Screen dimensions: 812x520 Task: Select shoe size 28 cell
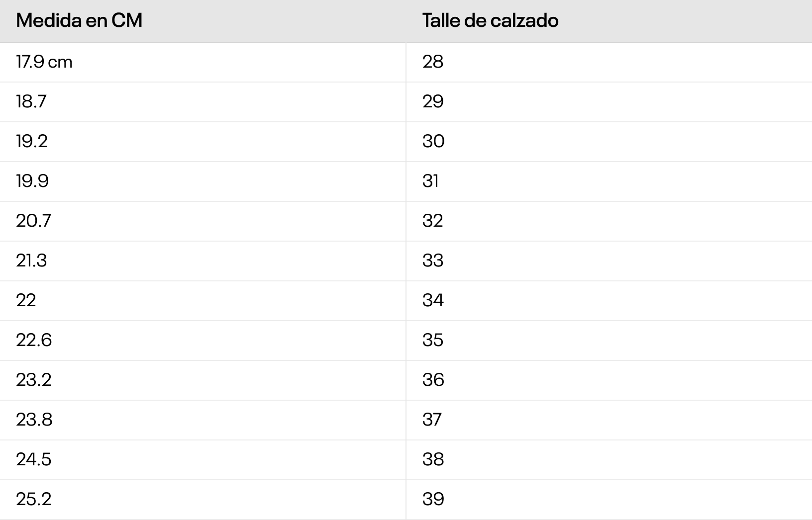click(433, 62)
